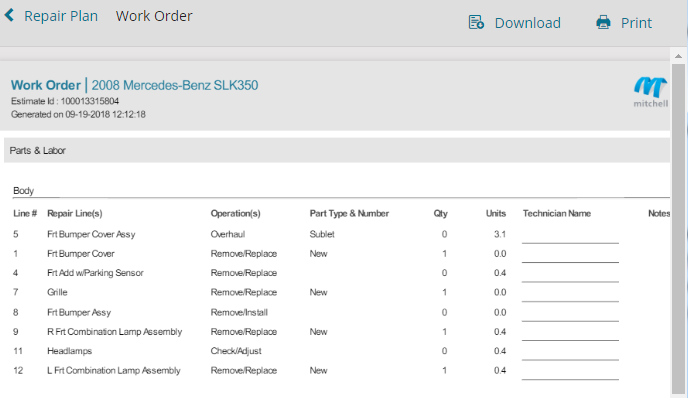Click the 2008 Mercedes-Benz SLK350 vehicle title
The image size is (688, 398).
175,85
